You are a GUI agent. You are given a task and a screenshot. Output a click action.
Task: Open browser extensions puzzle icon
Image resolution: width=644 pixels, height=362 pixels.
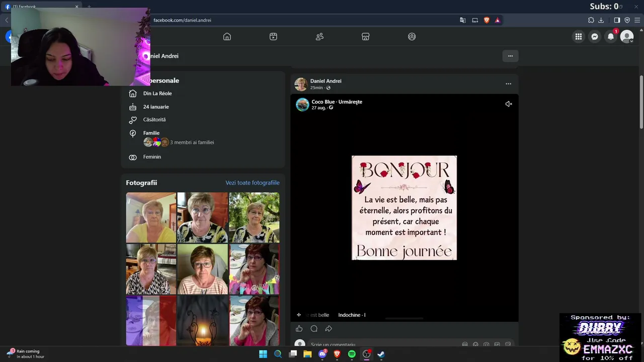pos(591,20)
